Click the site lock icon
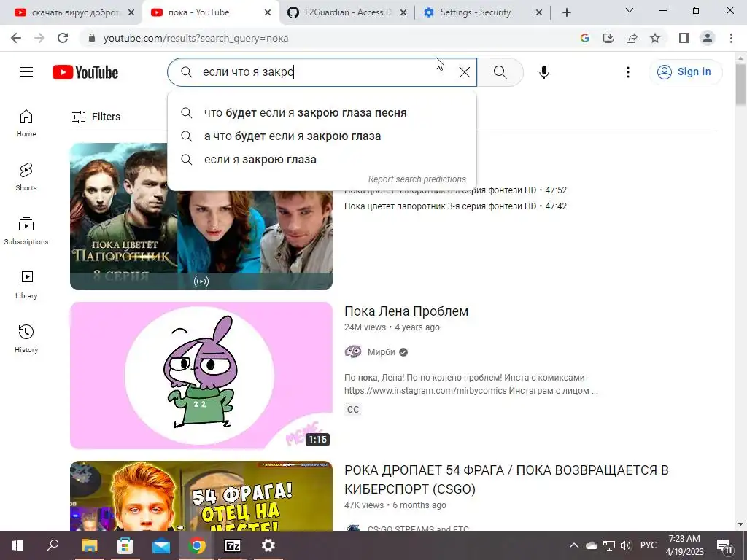Screen dimensions: 747x560 (x=92, y=38)
